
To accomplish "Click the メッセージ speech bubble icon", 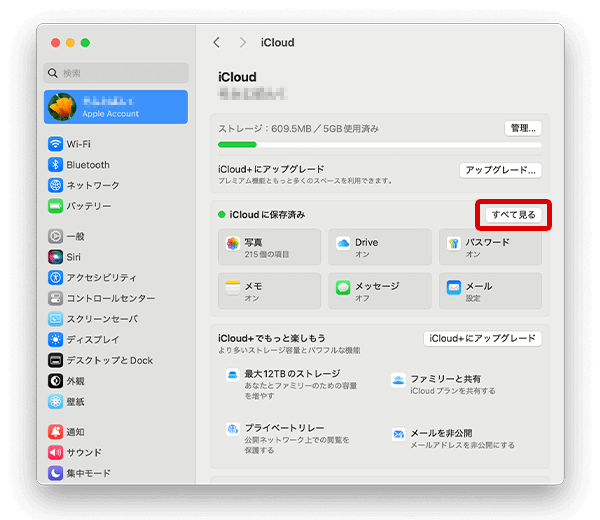I will tap(343, 287).
